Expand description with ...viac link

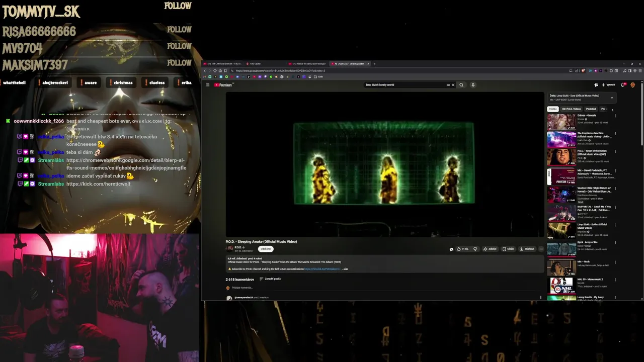(345, 269)
